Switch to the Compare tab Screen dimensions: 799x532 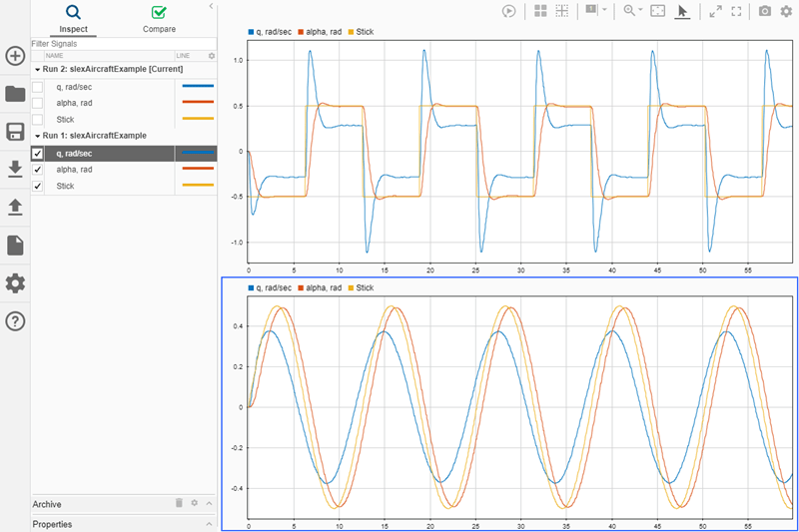[x=159, y=19]
